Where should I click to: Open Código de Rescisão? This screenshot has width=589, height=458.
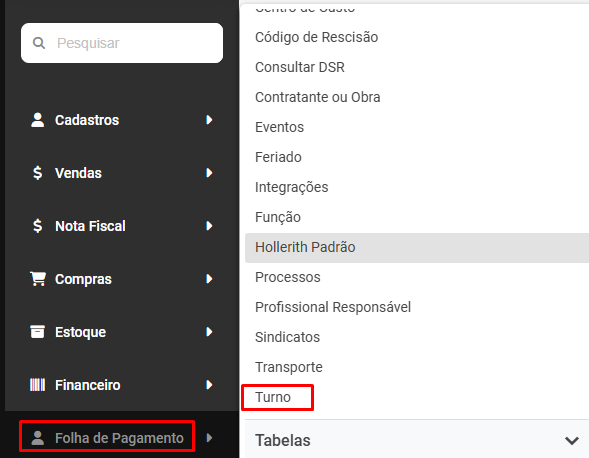point(316,37)
